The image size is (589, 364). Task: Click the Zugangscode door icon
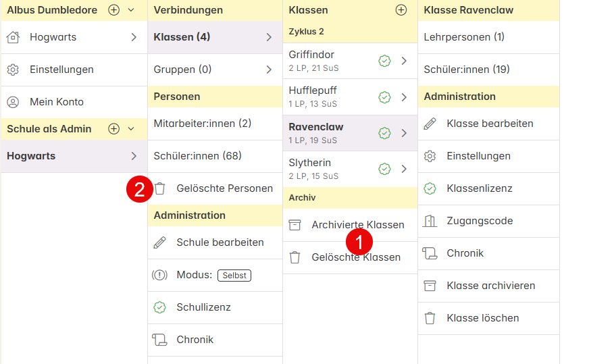(x=430, y=221)
